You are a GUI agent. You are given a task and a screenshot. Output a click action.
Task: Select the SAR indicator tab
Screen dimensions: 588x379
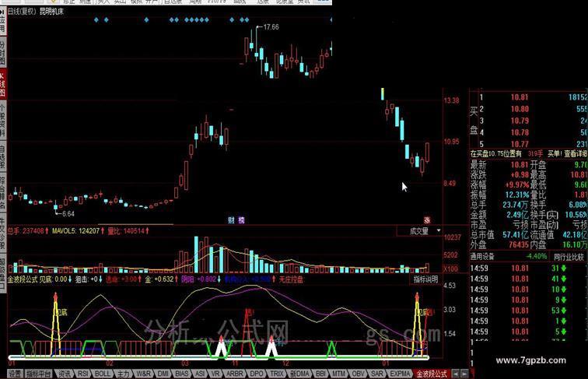tap(377, 374)
